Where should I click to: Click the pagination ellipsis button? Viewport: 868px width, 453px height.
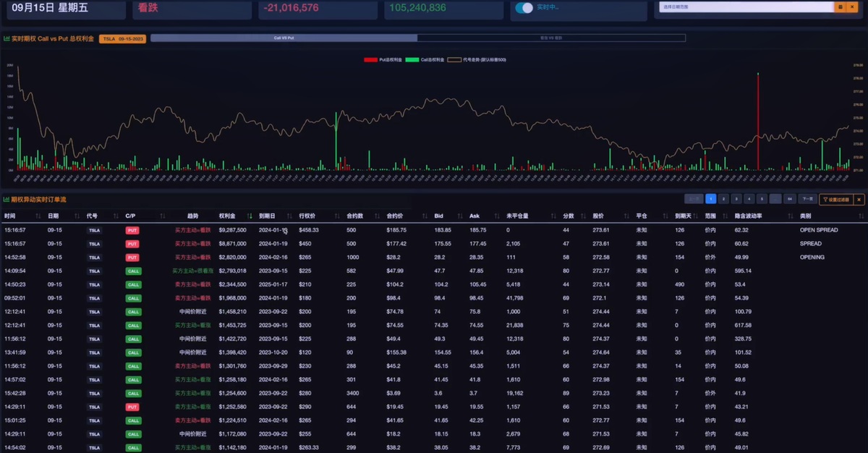775,199
